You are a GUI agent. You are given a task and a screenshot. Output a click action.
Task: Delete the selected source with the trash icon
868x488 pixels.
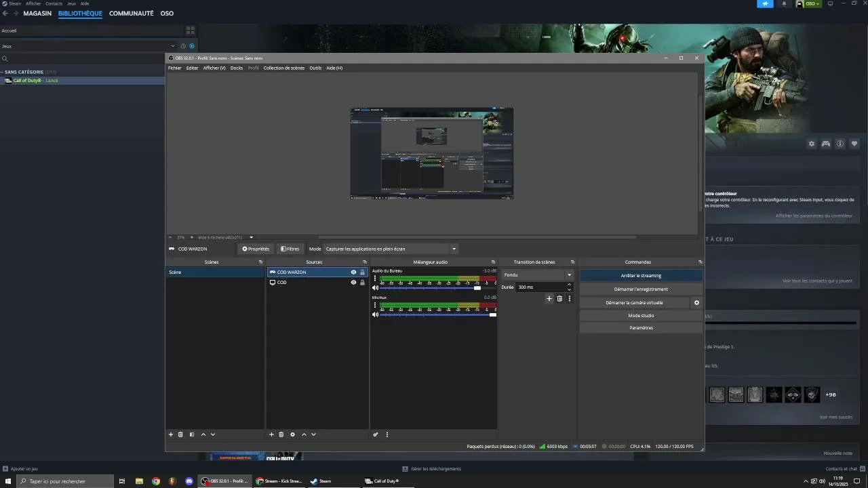point(281,434)
